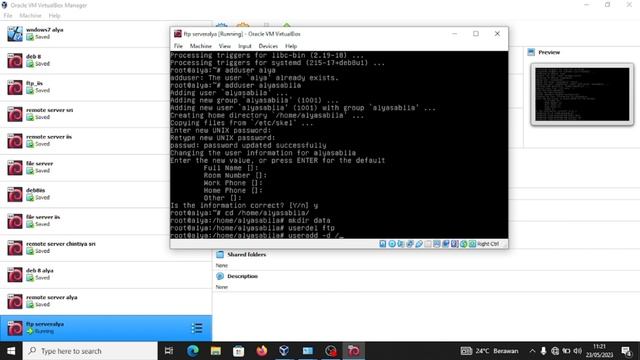Image resolution: width=640 pixels, height=360 pixels.
Task: Open Help menu of VirtualBox Manager
Action: coord(54,16)
